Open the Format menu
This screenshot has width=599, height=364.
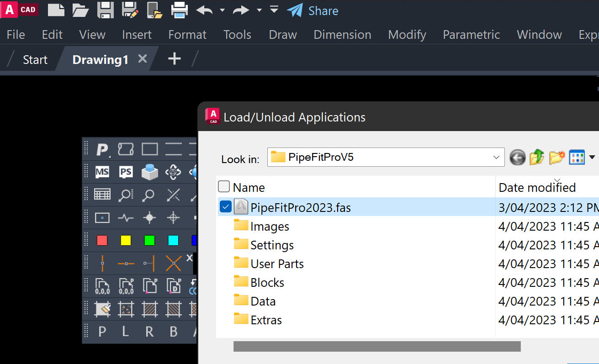pyautogui.click(x=187, y=35)
